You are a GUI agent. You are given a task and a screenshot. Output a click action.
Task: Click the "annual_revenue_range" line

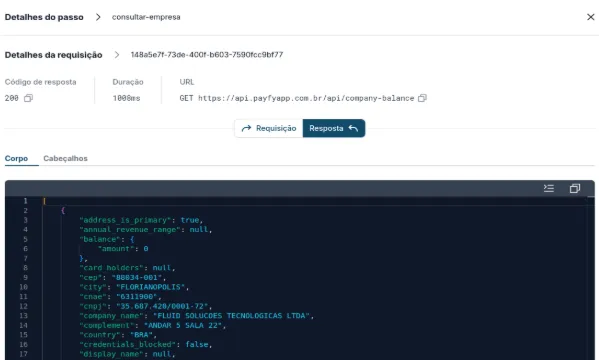tap(146, 230)
